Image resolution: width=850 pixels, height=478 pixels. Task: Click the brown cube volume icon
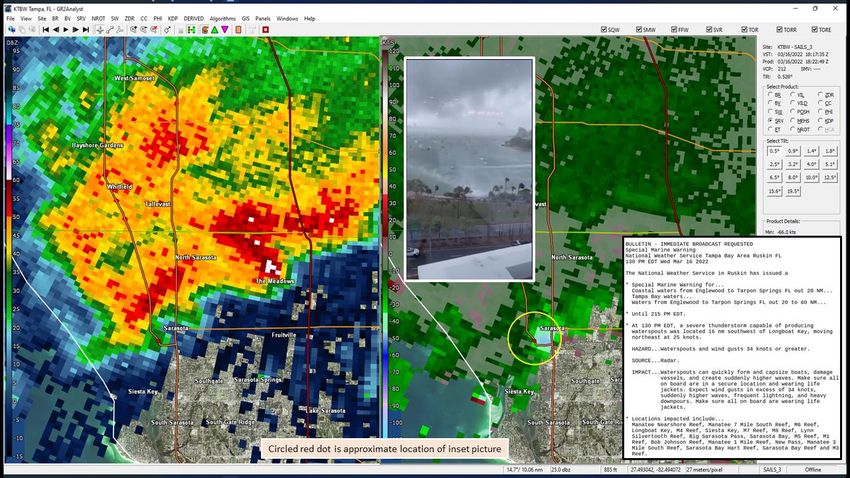click(x=205, y=29)
